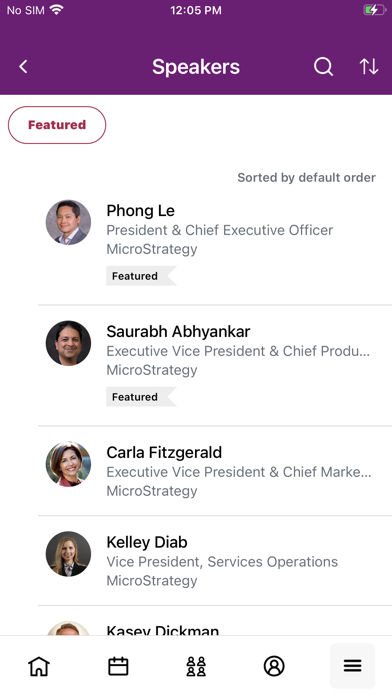The width and height of the screenshot is (392, 696).
Task: Select Kelley Diab from speaker list
Action: pyautogui.click(x=215, y=561)
